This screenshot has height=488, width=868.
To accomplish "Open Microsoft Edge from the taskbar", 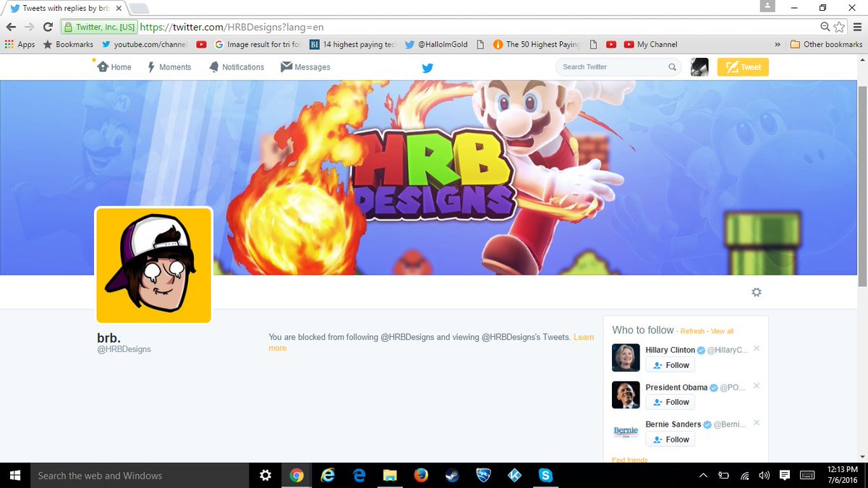I will coord(359,475).
